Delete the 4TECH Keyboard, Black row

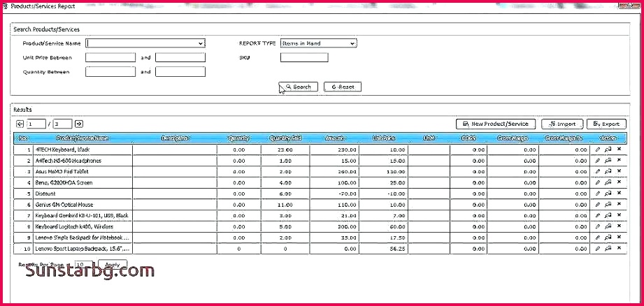pyautogui.click(x=619, y=150)
